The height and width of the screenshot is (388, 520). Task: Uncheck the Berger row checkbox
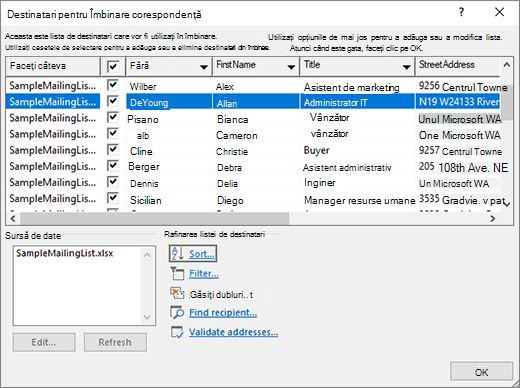pos(113,166)
